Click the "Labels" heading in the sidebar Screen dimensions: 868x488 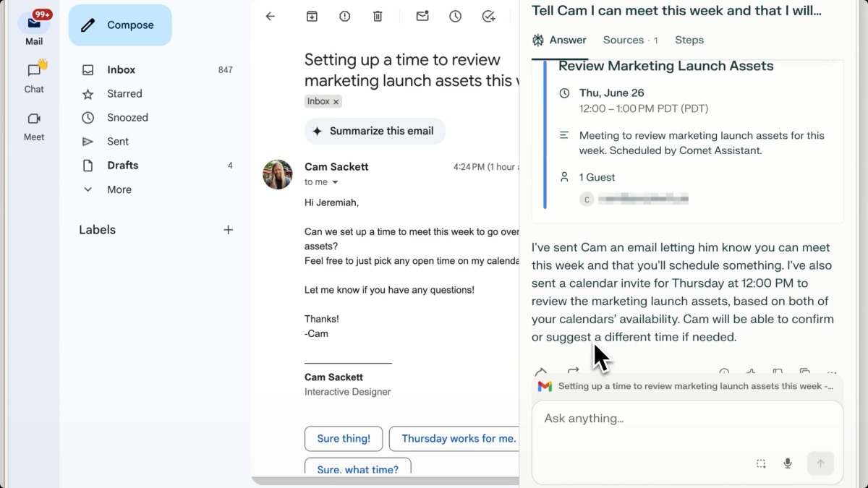coord(98,230)
